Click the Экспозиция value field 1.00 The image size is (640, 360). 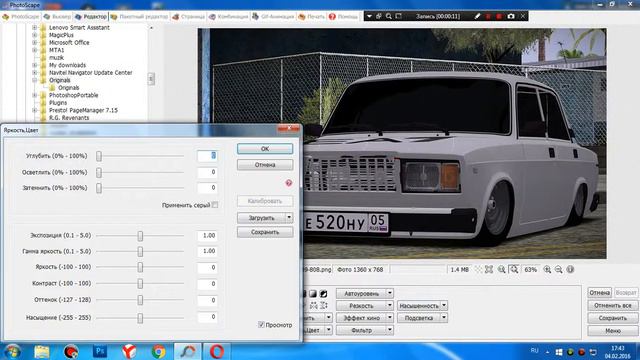point(207,236)
